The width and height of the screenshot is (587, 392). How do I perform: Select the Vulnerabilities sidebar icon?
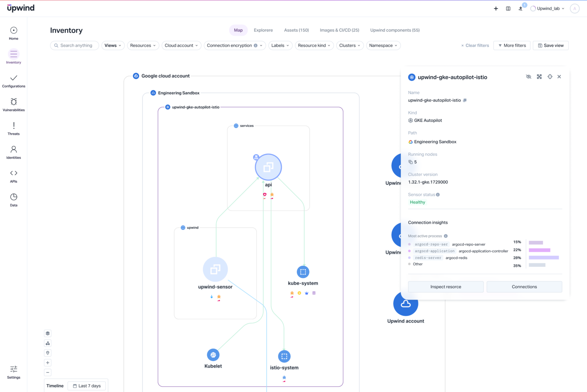click(13, 104)
